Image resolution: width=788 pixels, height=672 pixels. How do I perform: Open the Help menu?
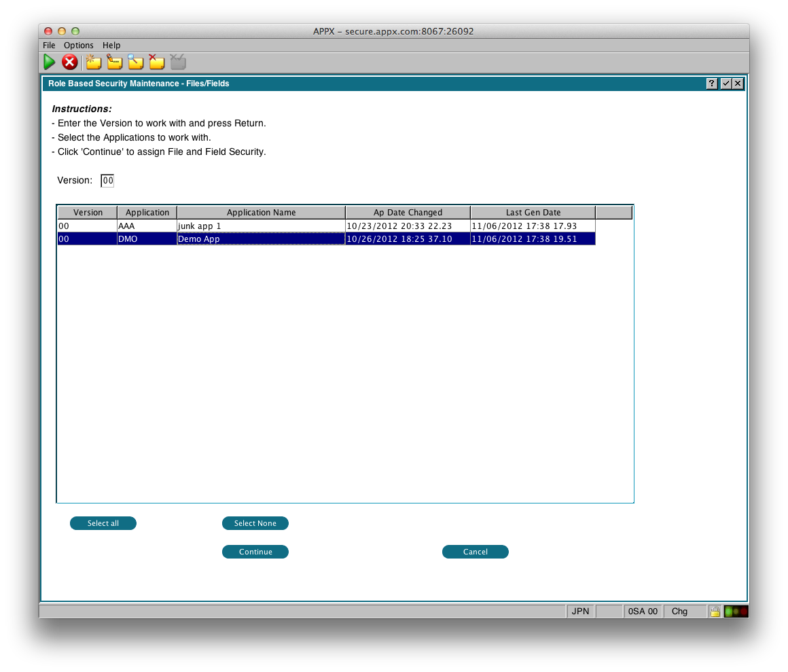111,46
